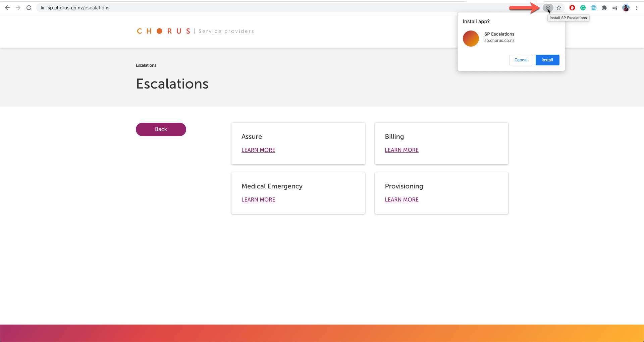Open Chrome three-dot menu
Viewport: 644px width, 342px height.
[637, 8]
